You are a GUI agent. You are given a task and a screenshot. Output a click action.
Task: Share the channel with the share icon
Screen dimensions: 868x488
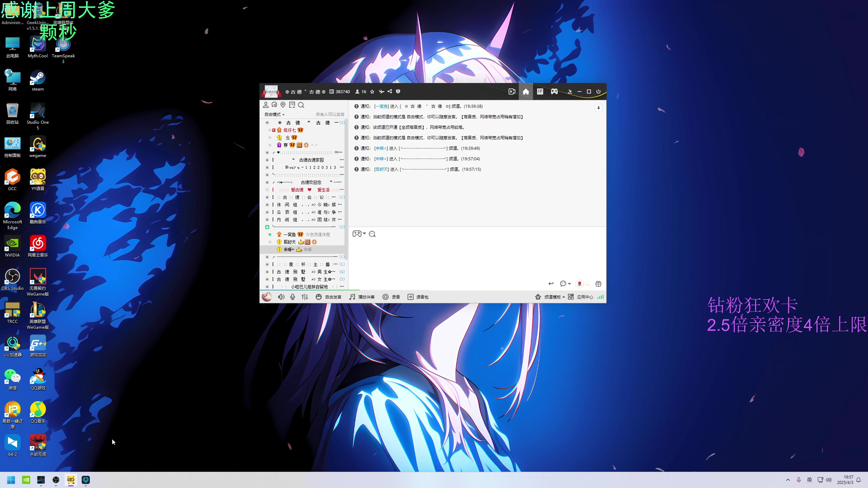[x=390, y=91]
